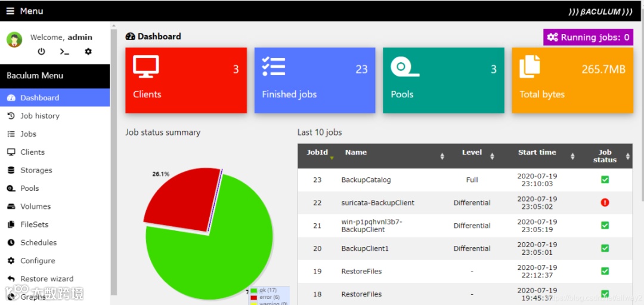Image resolution: width=644 pixels, height=305 pixels.
Task: Sort table by Name column arrows
Action: (x=442, y=156)
